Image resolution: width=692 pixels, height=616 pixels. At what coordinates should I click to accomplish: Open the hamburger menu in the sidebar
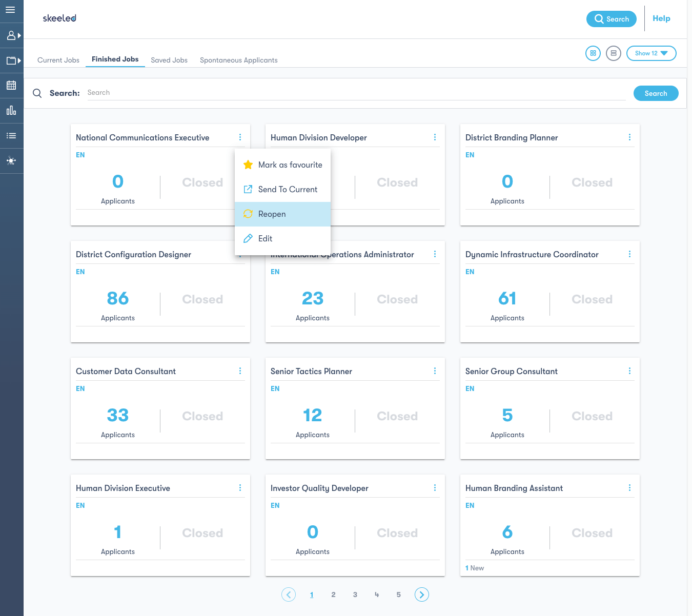click(x=10, y=10)
